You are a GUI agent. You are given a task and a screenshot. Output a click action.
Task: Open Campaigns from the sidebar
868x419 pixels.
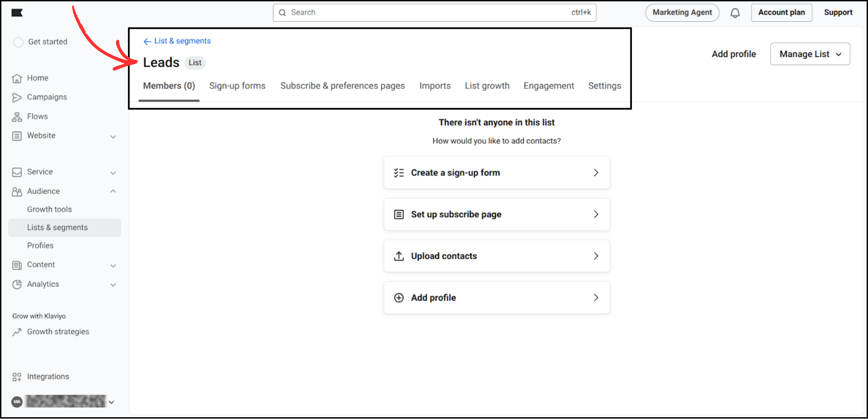[x=17, y=97]
